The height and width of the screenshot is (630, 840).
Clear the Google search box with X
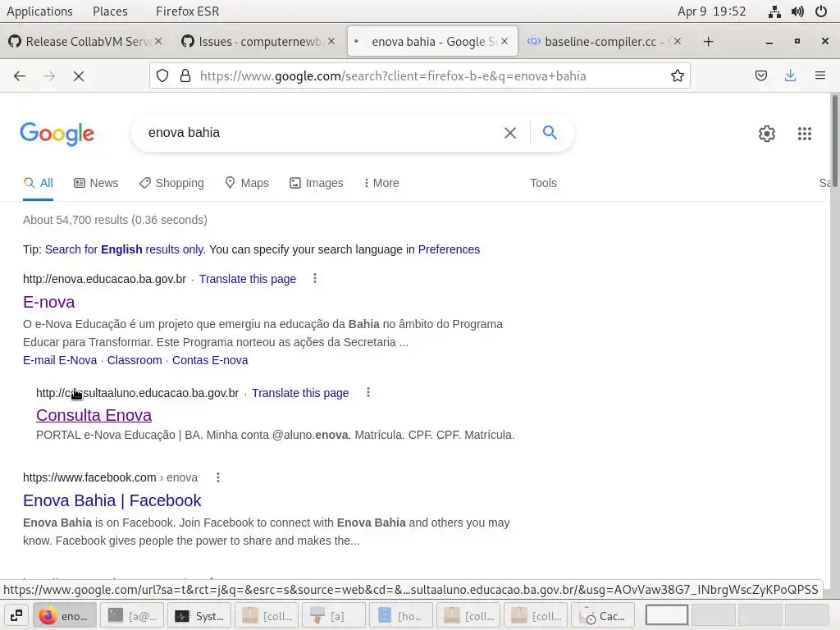[x=510, y=133]
